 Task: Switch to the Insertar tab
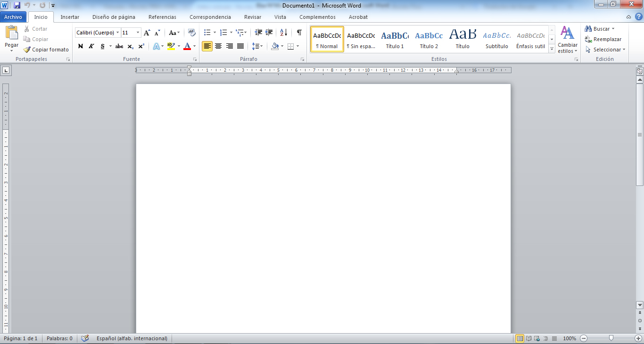pyautogui.click(x=70, y=17)
